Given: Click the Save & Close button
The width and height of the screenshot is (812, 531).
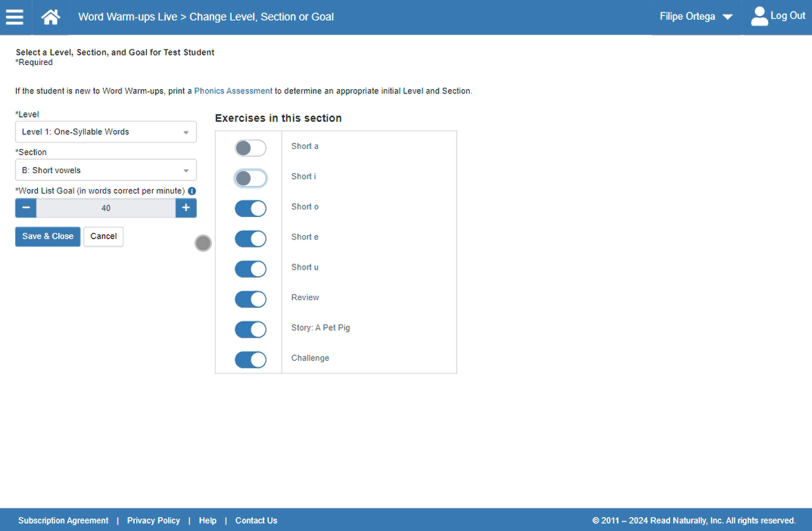Looking at the screenshot, I should pyautogui.click(x=48, y=237).
